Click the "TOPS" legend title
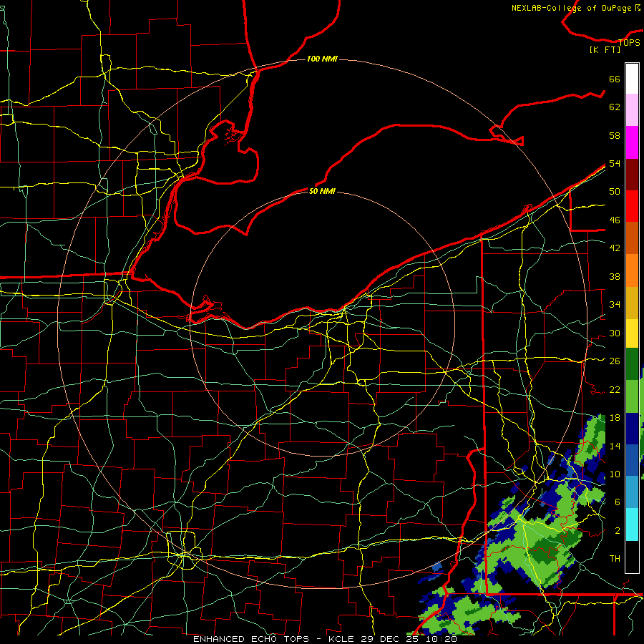 click(x=629, y=42)
